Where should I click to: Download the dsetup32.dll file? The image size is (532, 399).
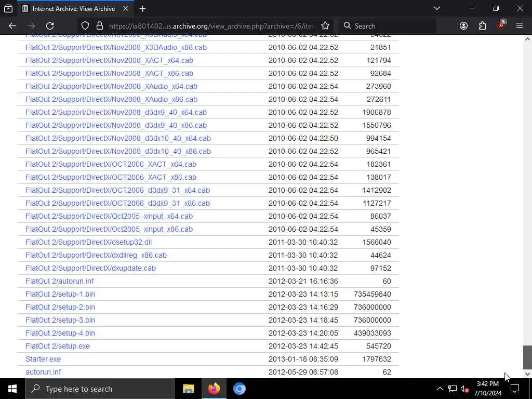pos(88,242)
